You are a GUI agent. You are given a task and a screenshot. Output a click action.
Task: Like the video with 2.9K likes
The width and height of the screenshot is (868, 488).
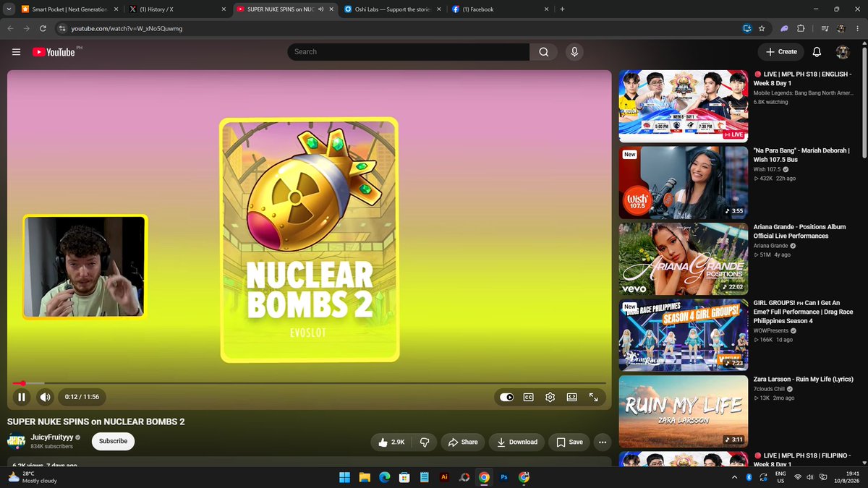click(391, 442)
